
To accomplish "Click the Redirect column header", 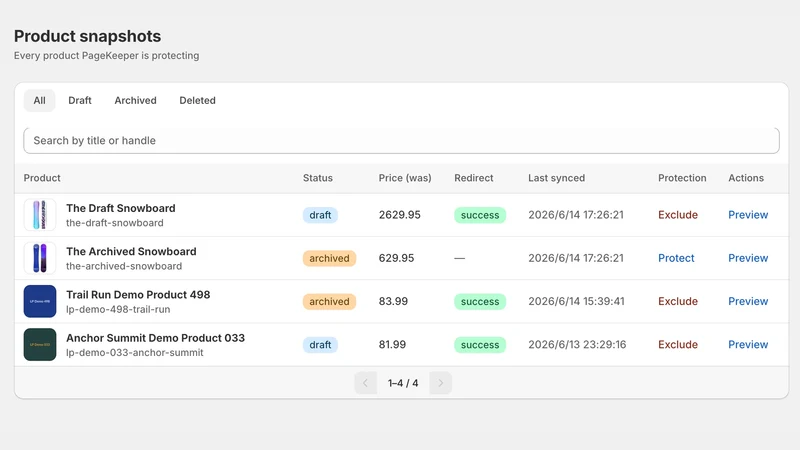I will pos(473,178).
